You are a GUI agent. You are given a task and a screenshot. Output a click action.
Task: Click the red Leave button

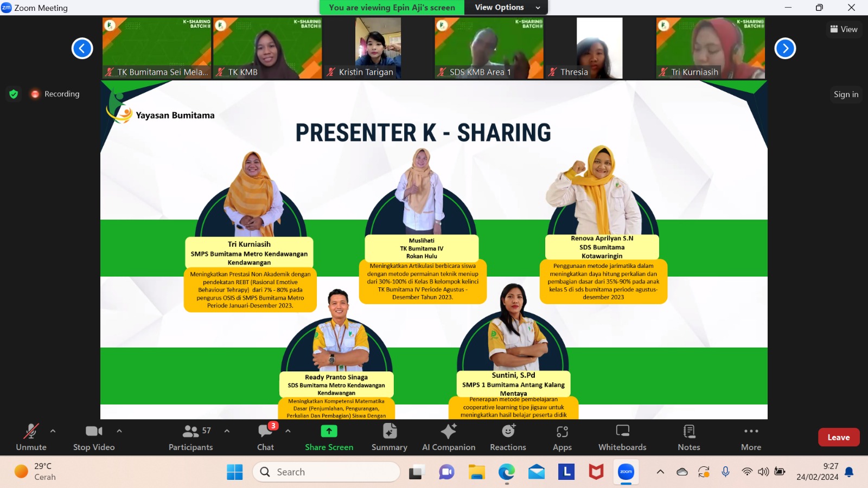click(838, 438)
